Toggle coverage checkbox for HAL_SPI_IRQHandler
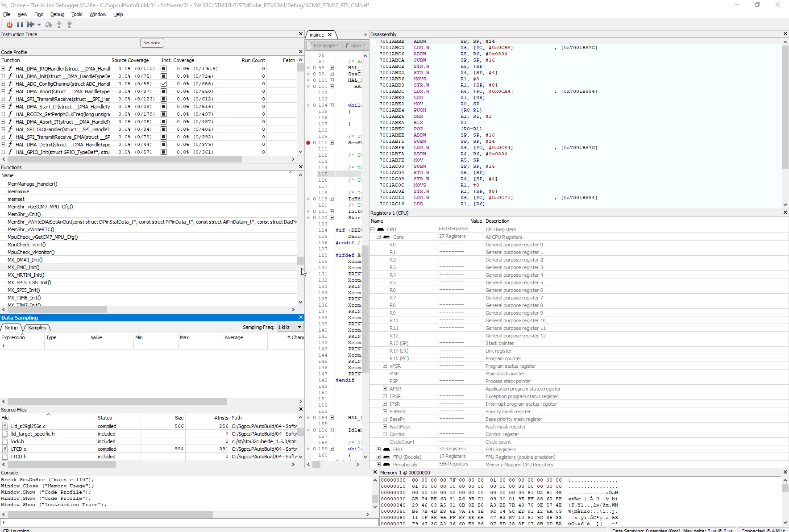The image size is (789, 532). (x=164, y=129)
